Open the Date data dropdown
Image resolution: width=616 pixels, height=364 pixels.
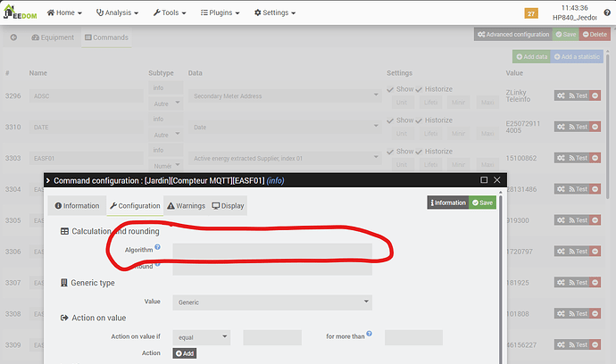click(x=285, y=127)
